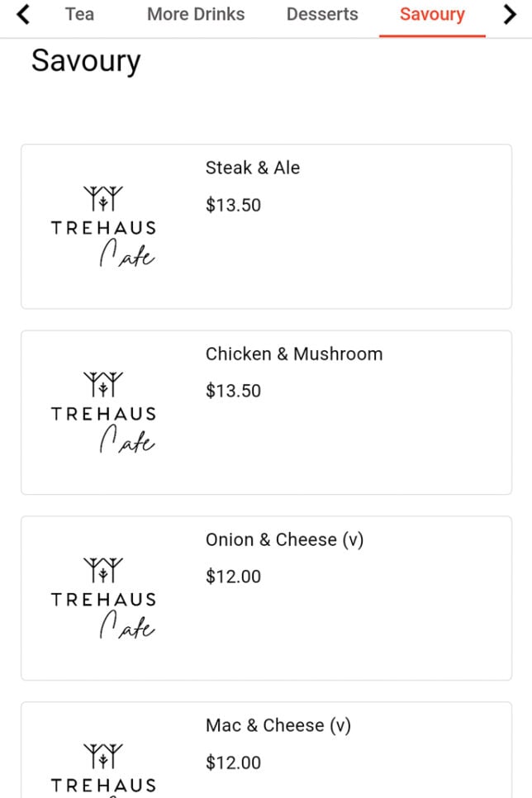The width and height of the screenshot is (532, 798).
Task: Switch to the Tea tab
Action: tap(78, 14)
